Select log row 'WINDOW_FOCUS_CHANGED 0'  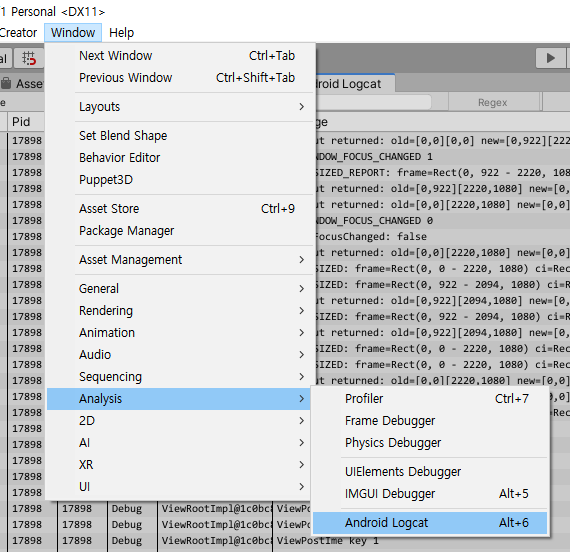tap(442, 221)
